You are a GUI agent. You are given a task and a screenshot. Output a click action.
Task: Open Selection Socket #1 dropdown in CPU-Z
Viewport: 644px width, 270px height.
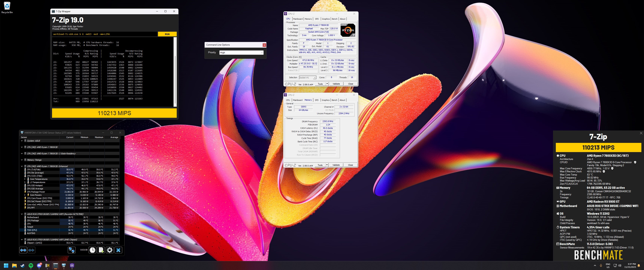(x=308, y=78)
